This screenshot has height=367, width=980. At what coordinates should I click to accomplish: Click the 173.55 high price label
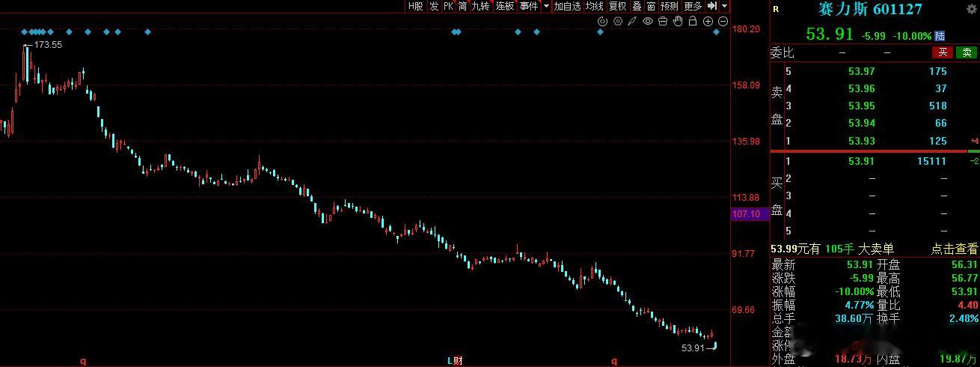click(x=48, y=45)
